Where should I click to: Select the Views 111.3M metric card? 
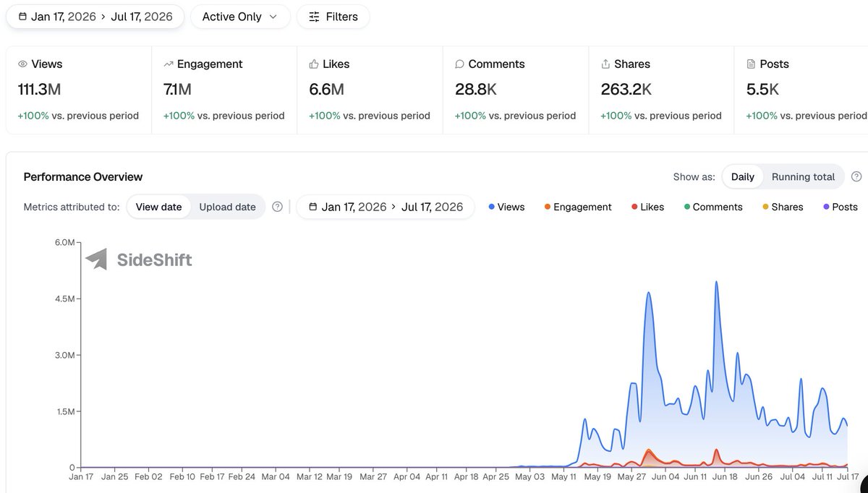point(79,90)
